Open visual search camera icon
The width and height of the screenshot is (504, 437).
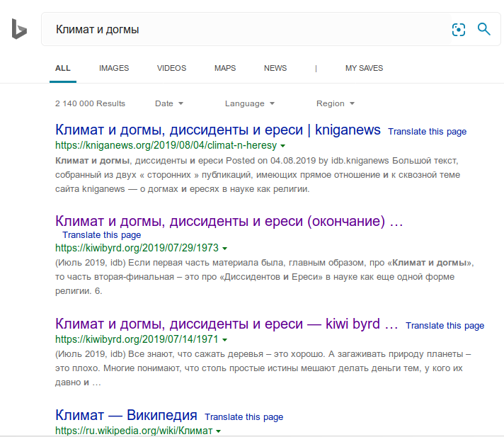tap(459, 29)
